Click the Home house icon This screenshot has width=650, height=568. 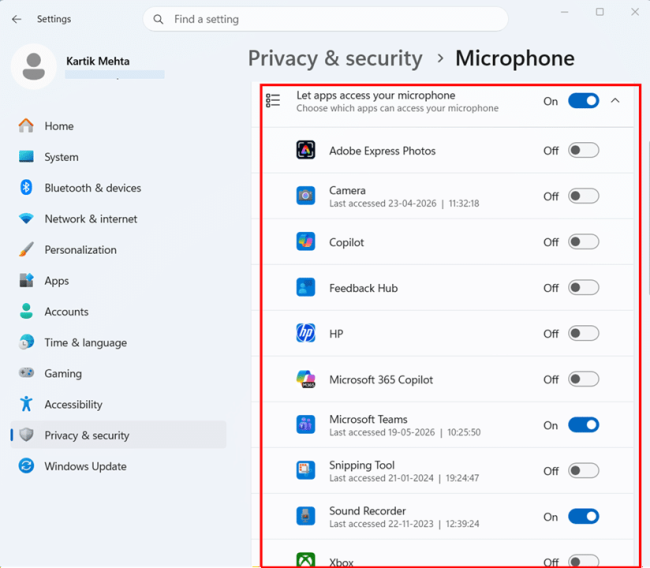click(x=26, y=126)
